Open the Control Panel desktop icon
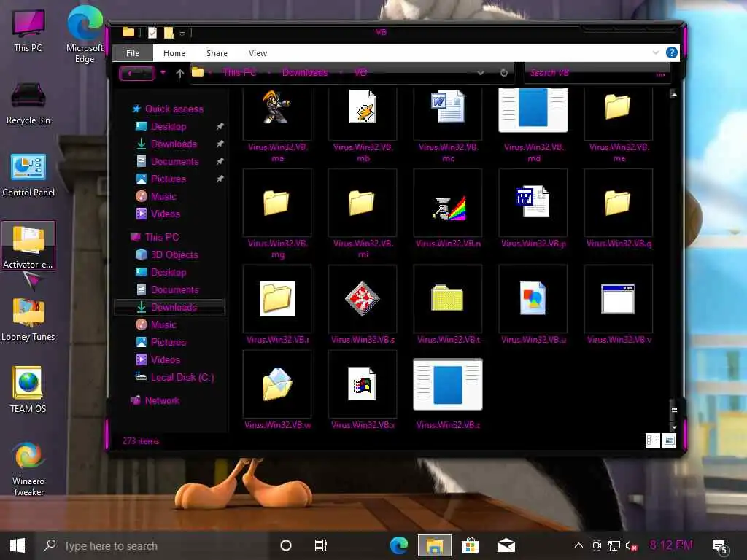Screen dimensions: 747x560 pos(28,175)
